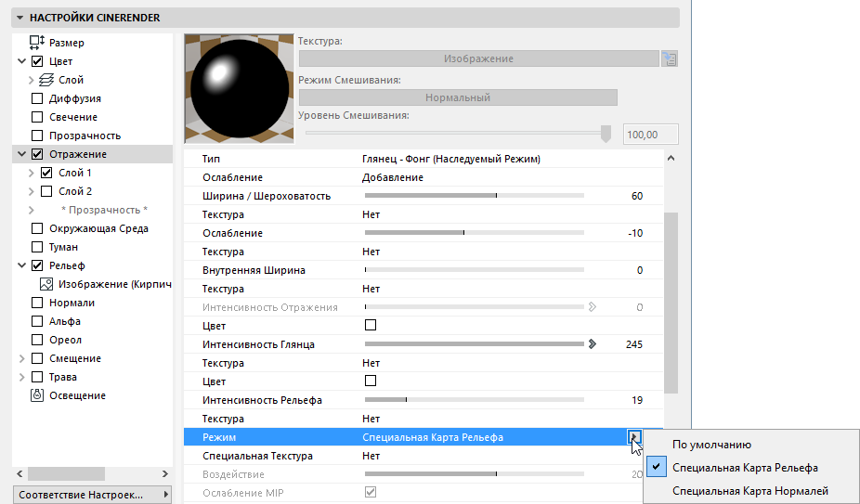Open the Нормальный blending mode dropdown
This screenshot has height=504, width=860.
coord(458,97)
